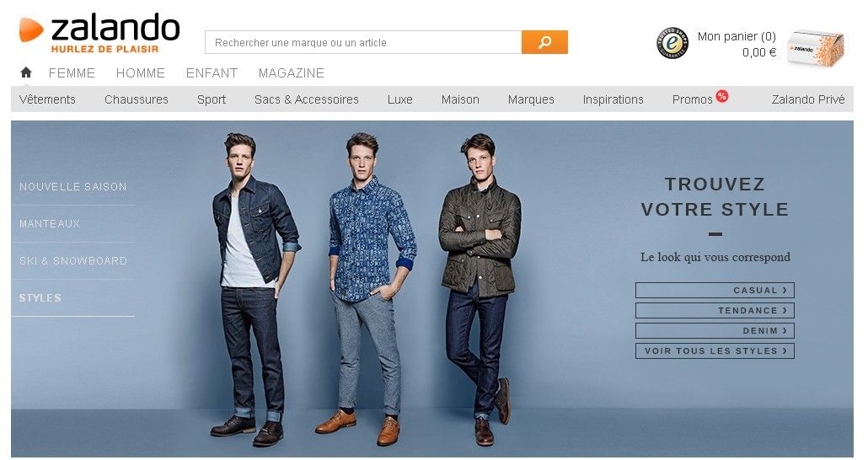The height and width of the screenshot is (460, 868).
Task: Select the CASUAL style button
Action: [x=715, y=290]
